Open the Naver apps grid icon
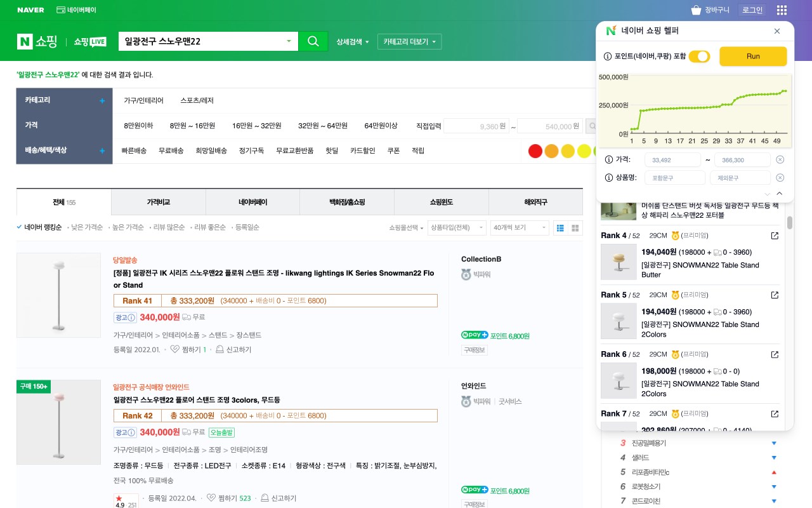The width and height of the screenshot is (812, 508). pos(782,10)
